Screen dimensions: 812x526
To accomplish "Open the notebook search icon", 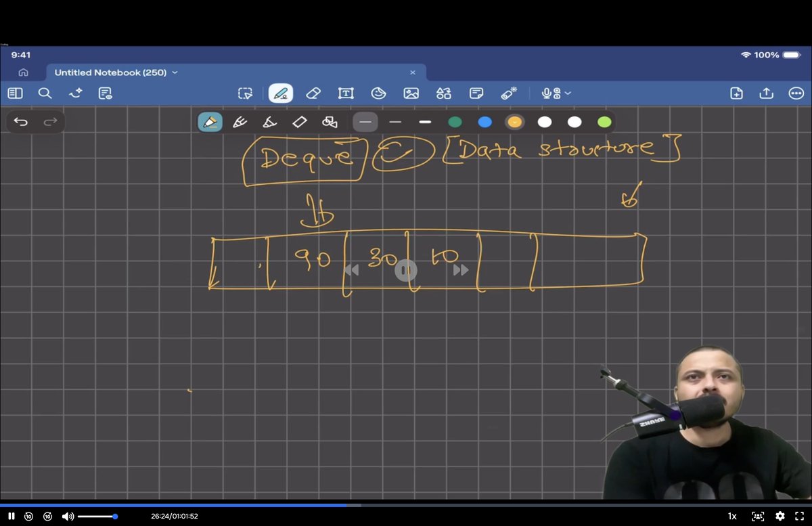I will click(45, 93).
